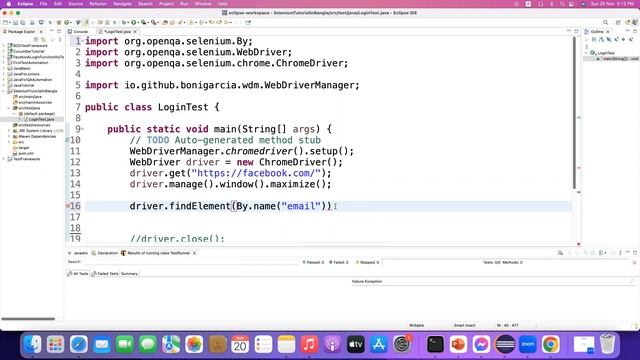Collapse the src/test/java folder
The width and height of the screenshot is (640, 360).
click(9, 108)
